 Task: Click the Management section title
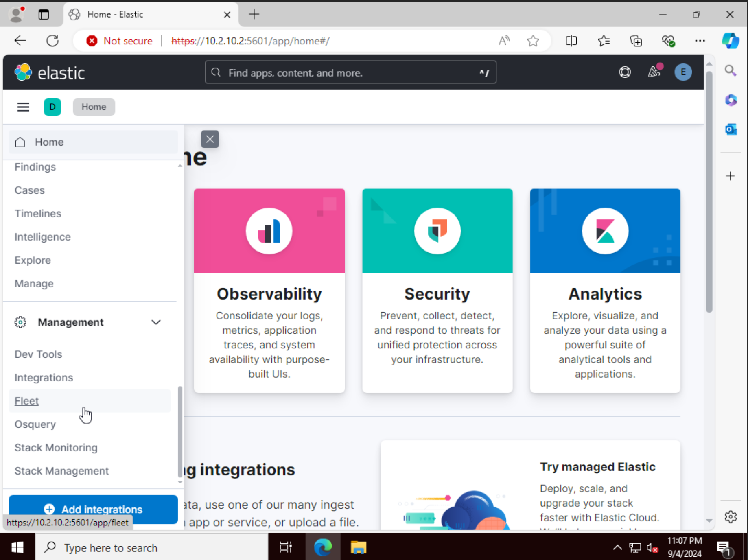pyautogui.click(x=71, y=322)
